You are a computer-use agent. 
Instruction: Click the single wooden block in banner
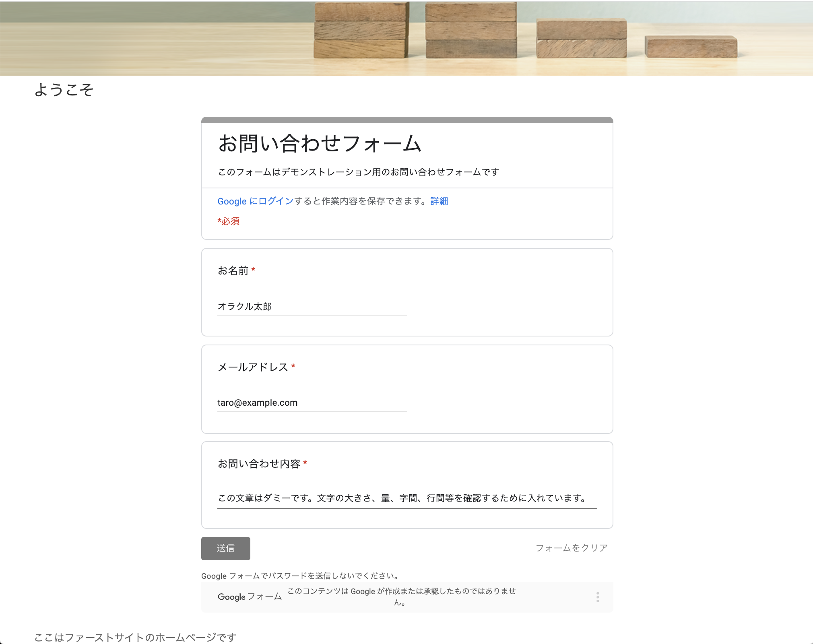691,46
